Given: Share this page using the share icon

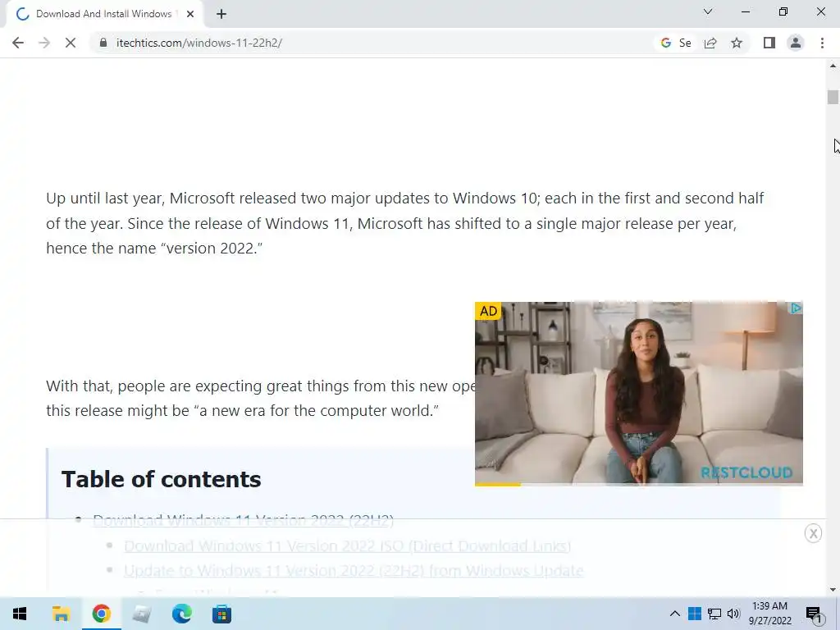Looking at the screenshot, I should point(710,43).
